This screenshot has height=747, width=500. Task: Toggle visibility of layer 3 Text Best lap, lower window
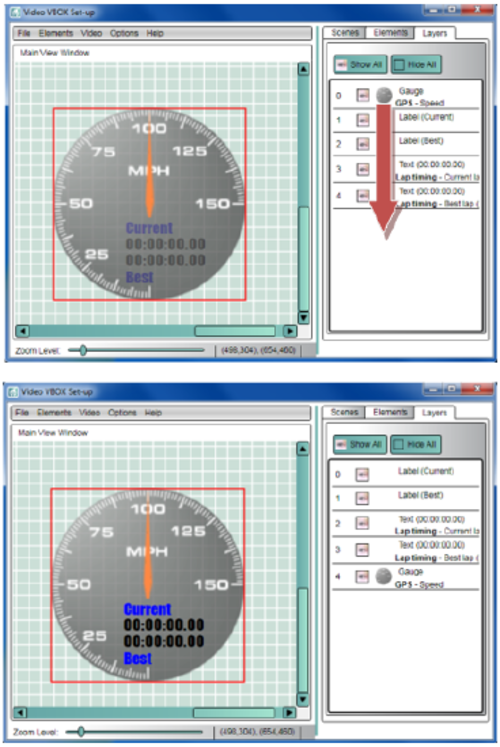coord(362,550)
